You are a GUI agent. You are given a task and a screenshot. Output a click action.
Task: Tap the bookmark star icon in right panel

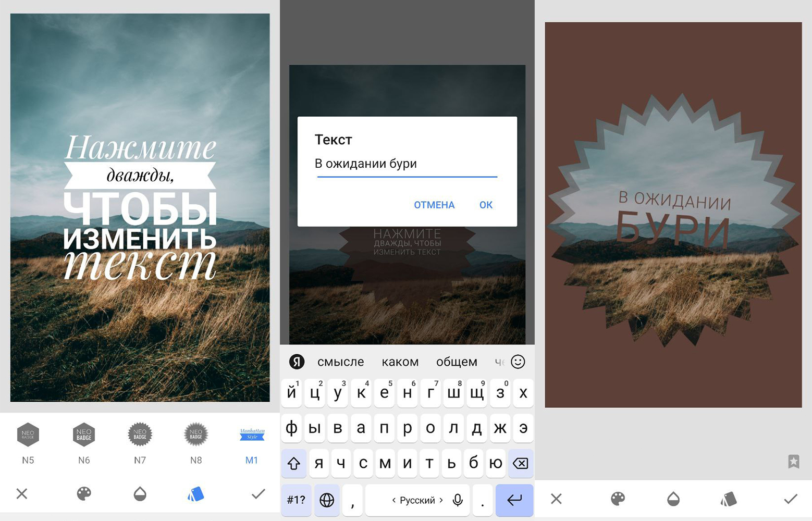793,461
